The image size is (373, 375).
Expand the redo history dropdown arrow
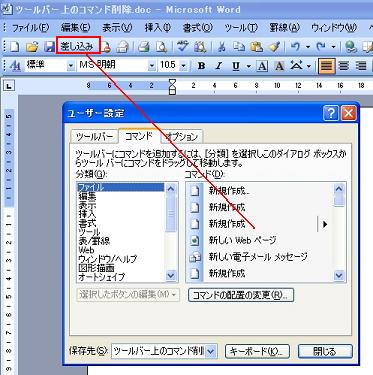333,47
